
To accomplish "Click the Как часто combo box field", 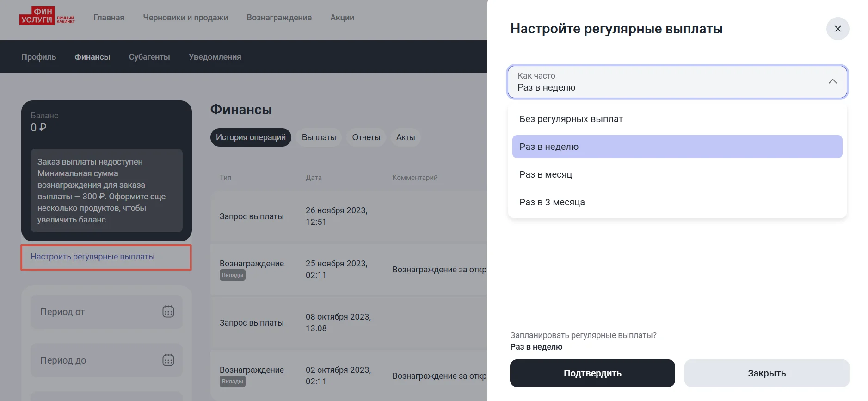I will pos(677,81).
